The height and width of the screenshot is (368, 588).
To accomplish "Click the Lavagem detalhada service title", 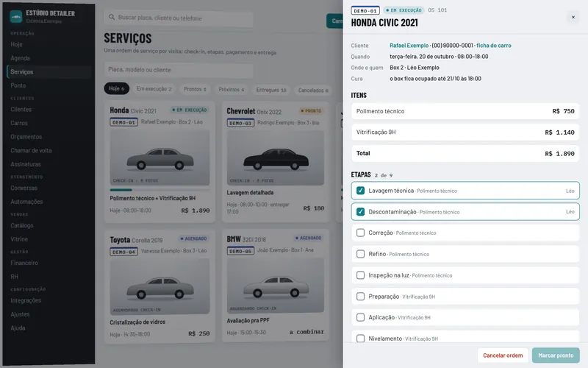I will [250, 192].
